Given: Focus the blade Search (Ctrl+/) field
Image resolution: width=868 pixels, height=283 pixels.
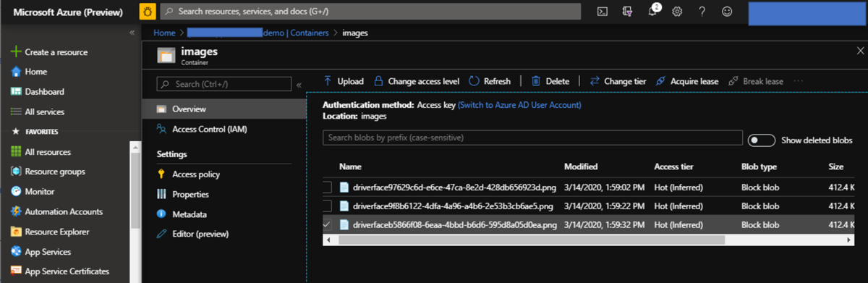Looking at the screenshot, I should (224, 84).
